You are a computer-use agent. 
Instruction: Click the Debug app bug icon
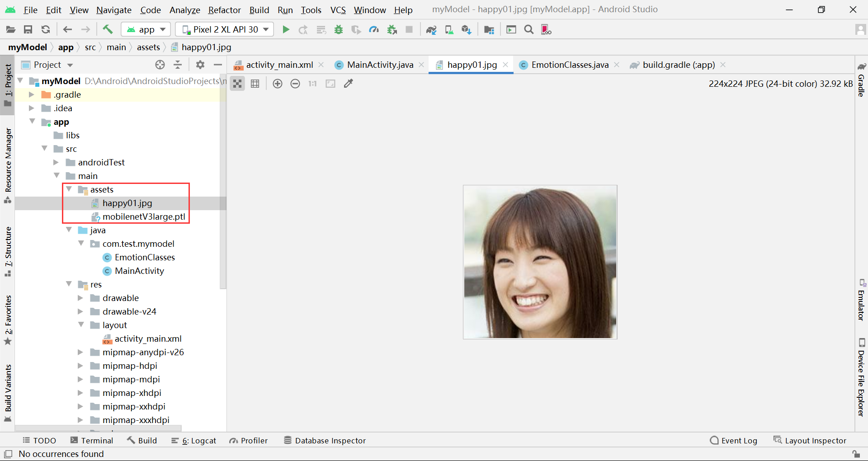coord(338,30)
